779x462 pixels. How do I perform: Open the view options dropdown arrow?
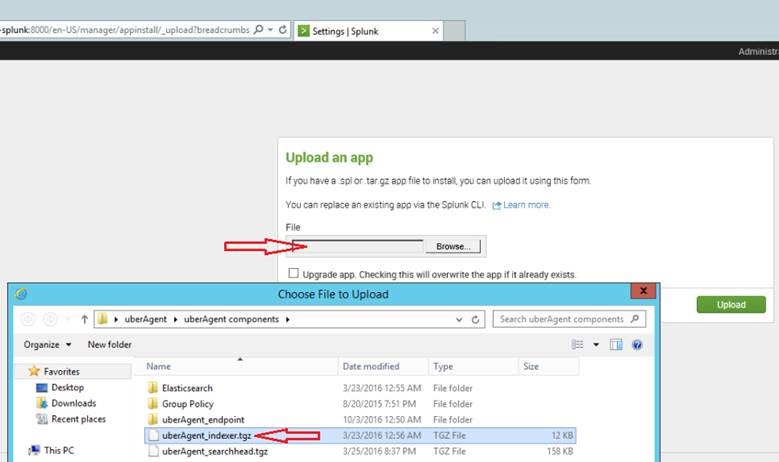click(596, 345)
